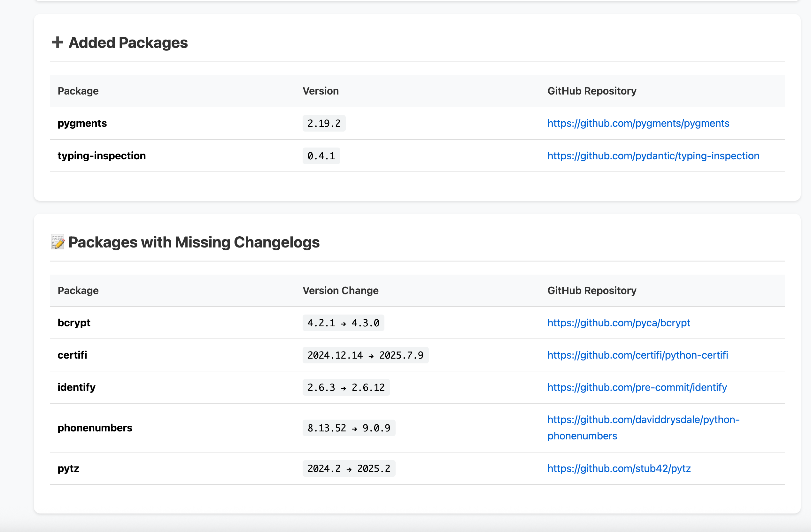
Task: Open the pygments GitHub repository link
Action: coord(638,123)
